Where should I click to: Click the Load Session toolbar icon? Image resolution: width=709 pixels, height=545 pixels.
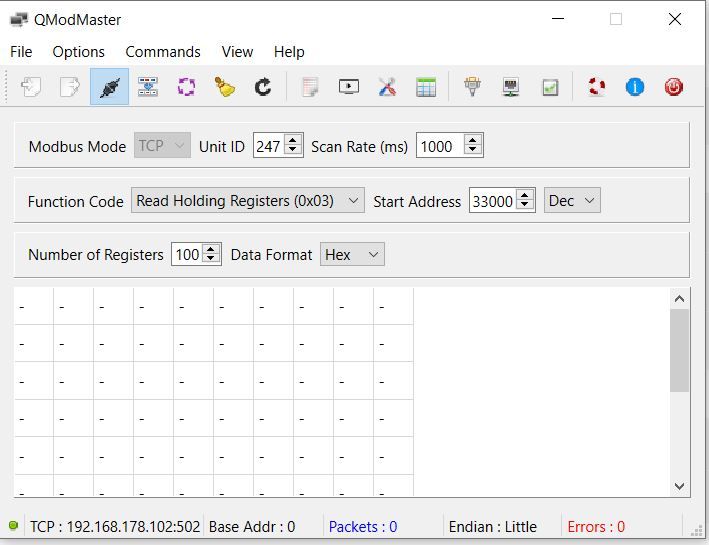click(31, 86)
